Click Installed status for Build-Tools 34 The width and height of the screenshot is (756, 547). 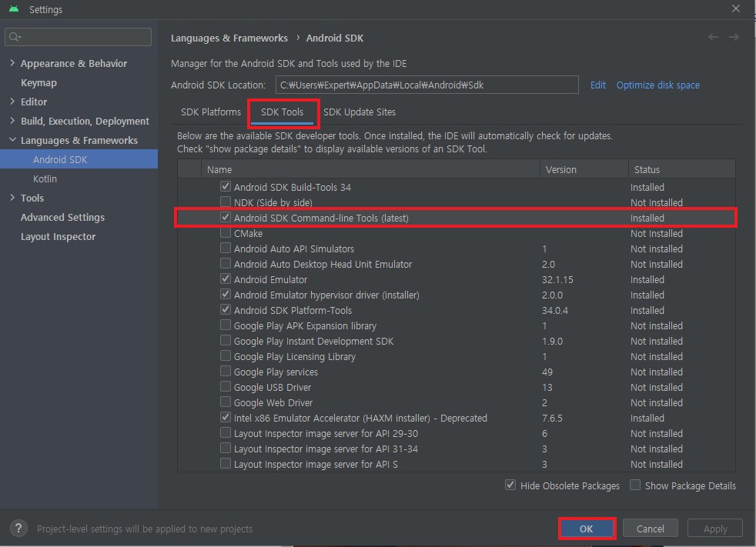pyautogui.click(x=647, y=187)
